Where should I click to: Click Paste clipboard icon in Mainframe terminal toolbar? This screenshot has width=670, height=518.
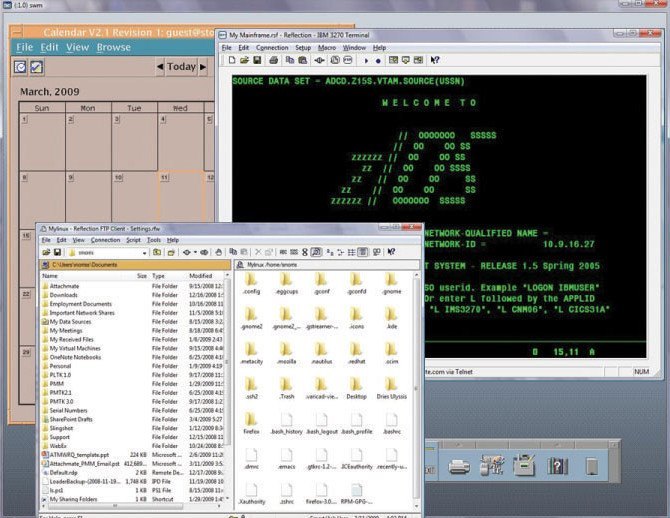click(303, 60)
